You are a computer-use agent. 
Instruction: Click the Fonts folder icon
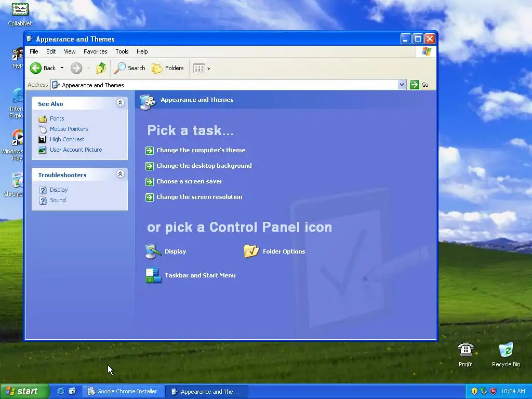[43, 119]
